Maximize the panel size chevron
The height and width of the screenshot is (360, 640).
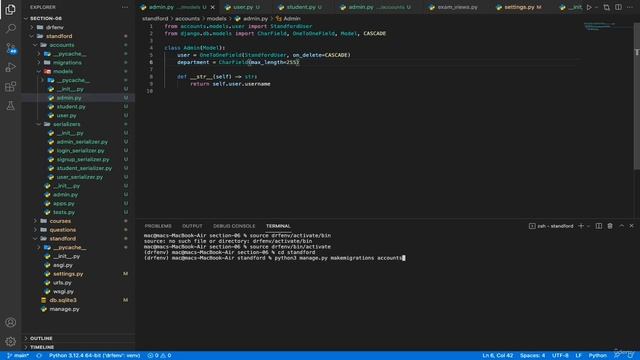(x=622, y=226)
